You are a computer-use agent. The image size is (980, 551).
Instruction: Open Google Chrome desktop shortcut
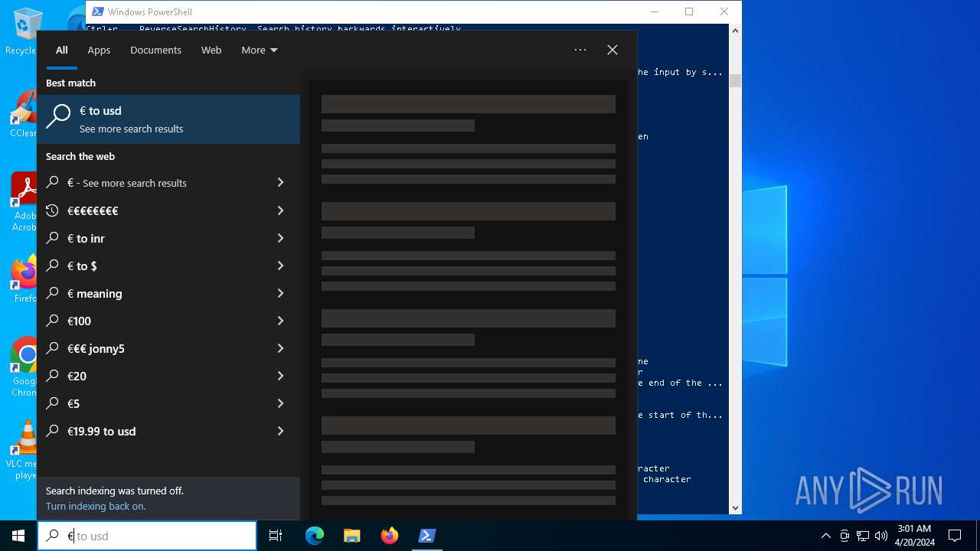(25, 367)
